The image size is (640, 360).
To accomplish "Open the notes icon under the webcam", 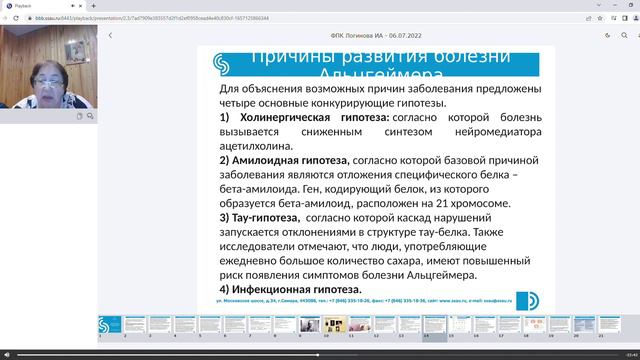I will coord(80,116).
